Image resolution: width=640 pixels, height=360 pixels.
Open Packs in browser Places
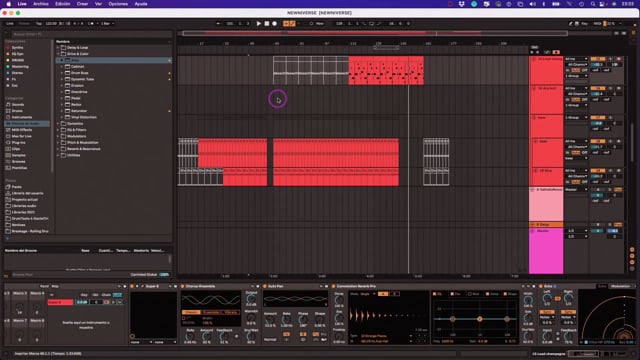(x=16, y=187)
